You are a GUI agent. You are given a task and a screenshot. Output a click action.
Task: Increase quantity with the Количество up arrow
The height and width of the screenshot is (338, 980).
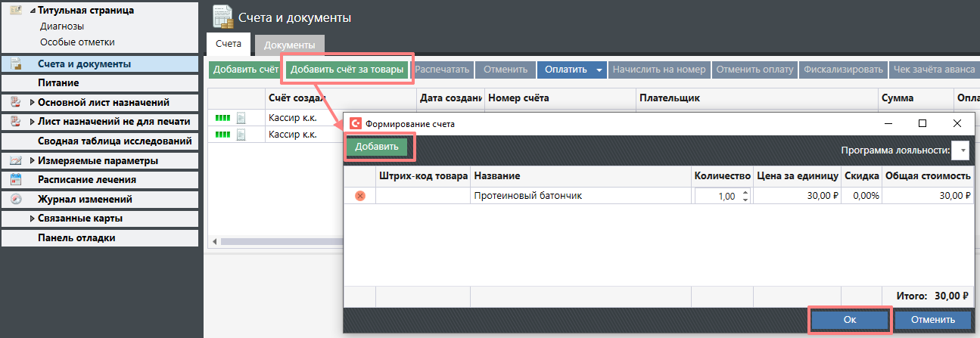pos(745,192)
